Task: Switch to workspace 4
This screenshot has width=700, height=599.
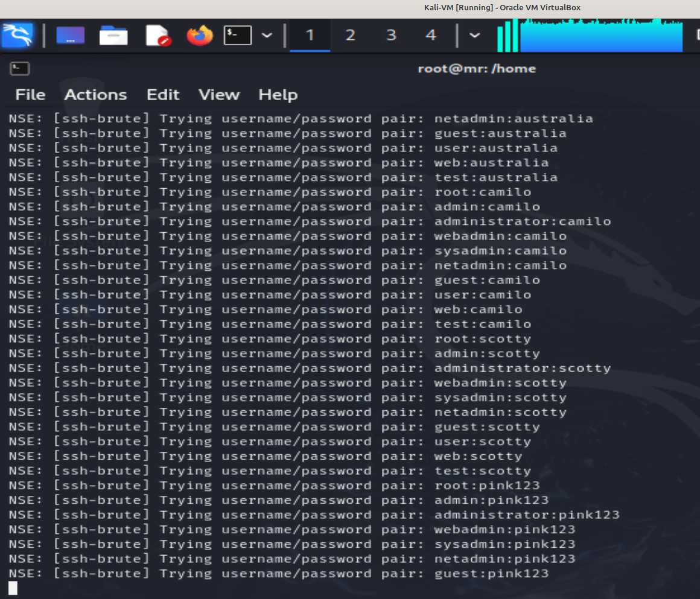Action: click(431, 35)
